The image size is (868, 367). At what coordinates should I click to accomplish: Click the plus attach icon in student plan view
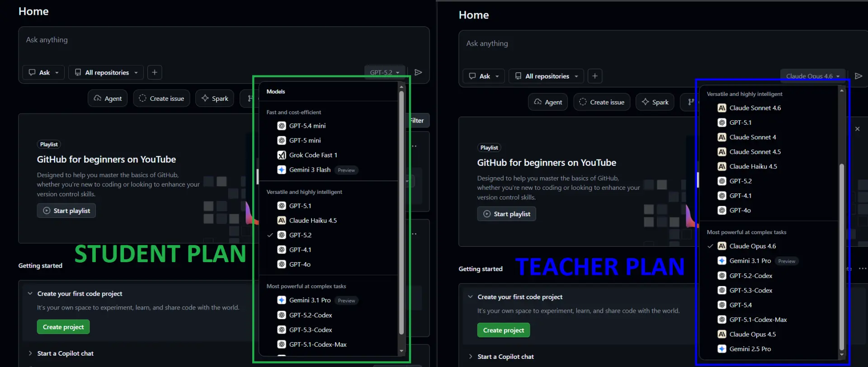pos(155,72)
